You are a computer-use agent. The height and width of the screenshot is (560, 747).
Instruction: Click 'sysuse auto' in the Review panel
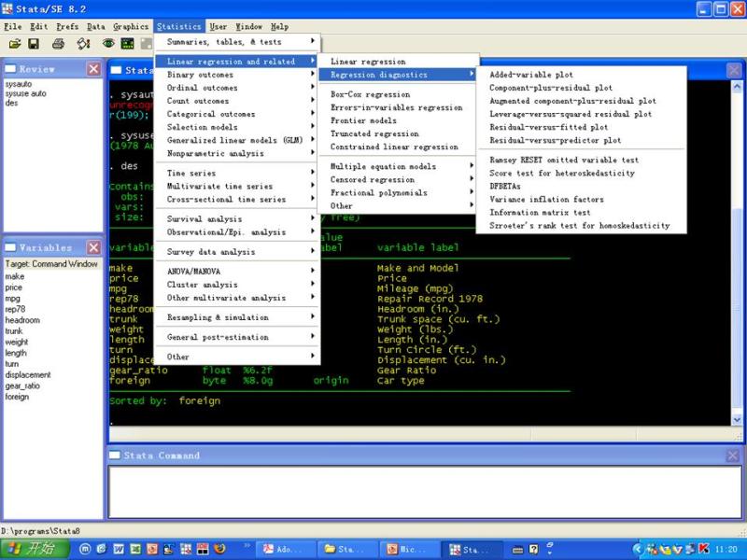(26, 93)
